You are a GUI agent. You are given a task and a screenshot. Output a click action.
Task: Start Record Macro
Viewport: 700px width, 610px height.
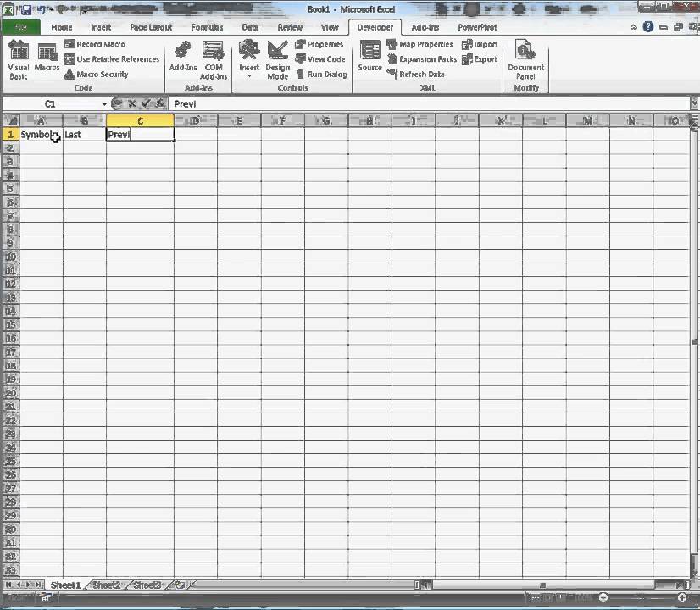click(94, 44)
